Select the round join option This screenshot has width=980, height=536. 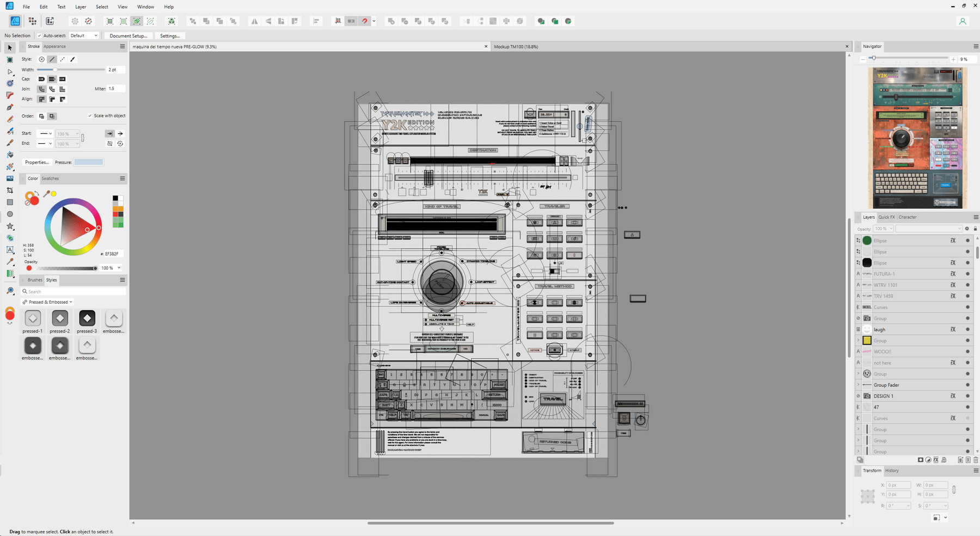point(41,89)
